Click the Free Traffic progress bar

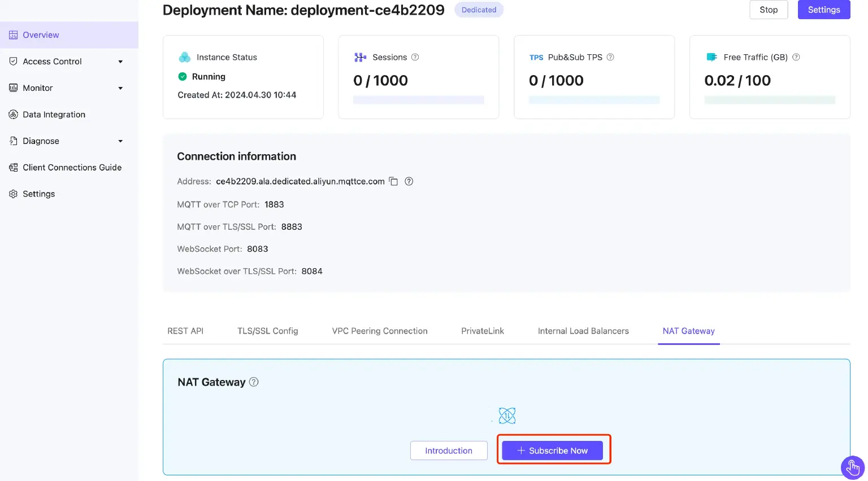click(770, 99)
